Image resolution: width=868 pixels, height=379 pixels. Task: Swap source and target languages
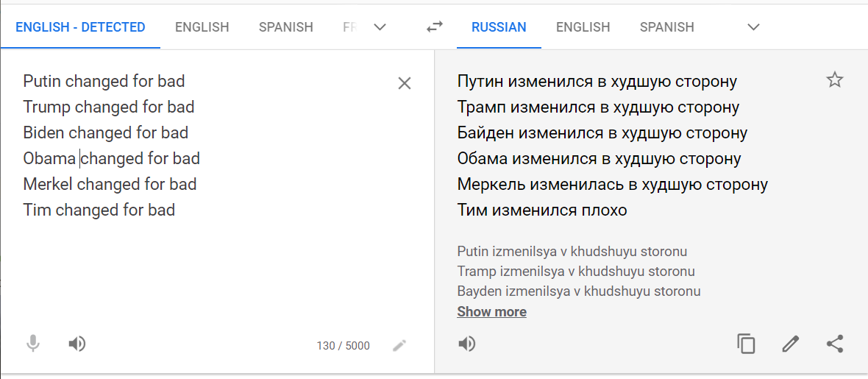pos(435,27)
